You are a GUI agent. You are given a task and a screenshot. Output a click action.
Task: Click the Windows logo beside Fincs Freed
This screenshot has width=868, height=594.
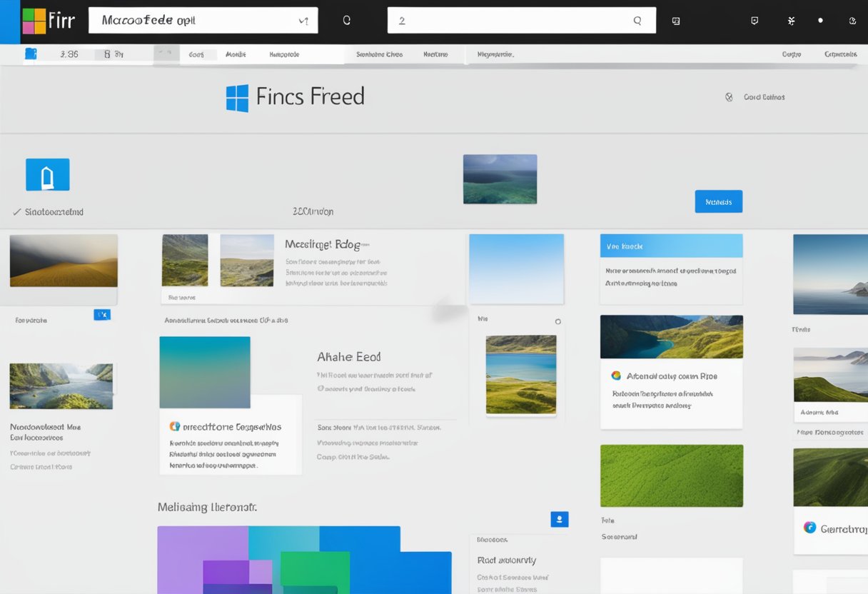click(237, 98)
